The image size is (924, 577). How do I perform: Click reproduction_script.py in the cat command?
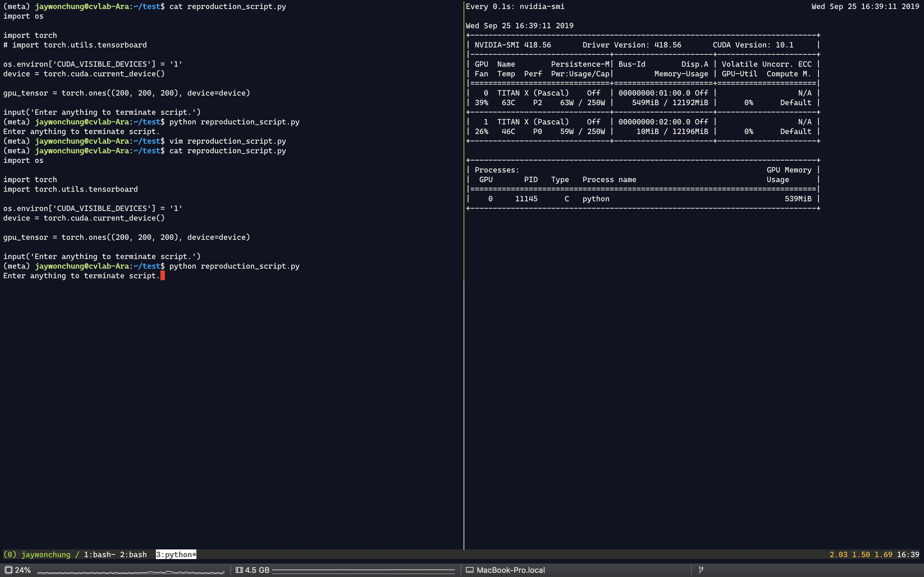[237, 6]
